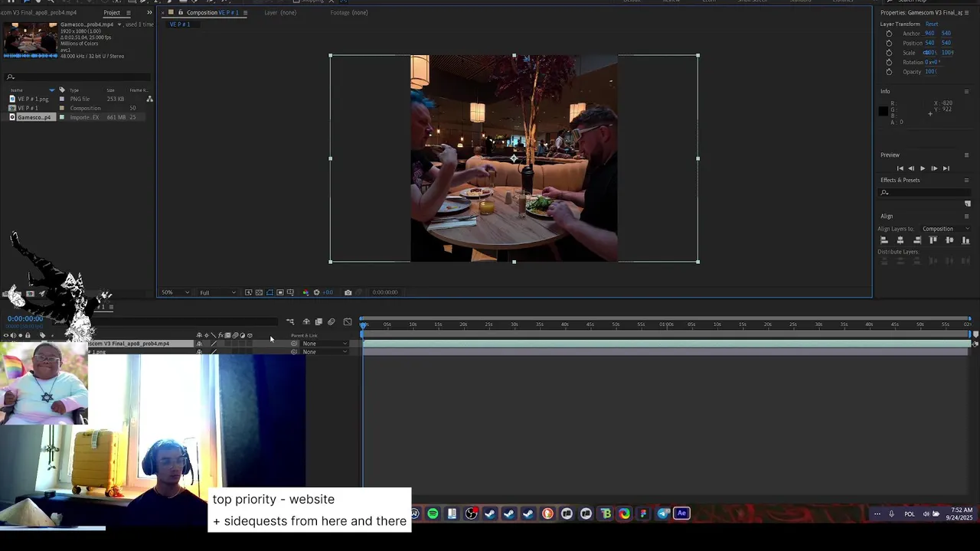This screenshot has height=551, width=980.
Task: Jump to first frame in Preview
Action: [900, 168]
